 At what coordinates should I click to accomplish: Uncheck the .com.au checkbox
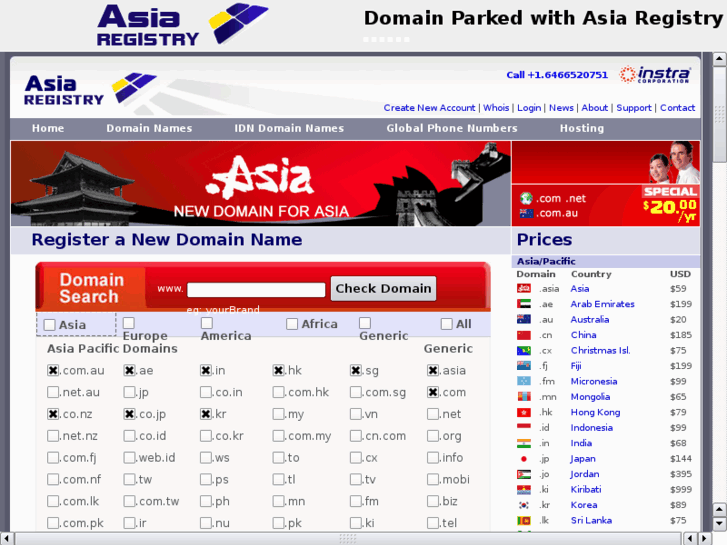[53, 370]
